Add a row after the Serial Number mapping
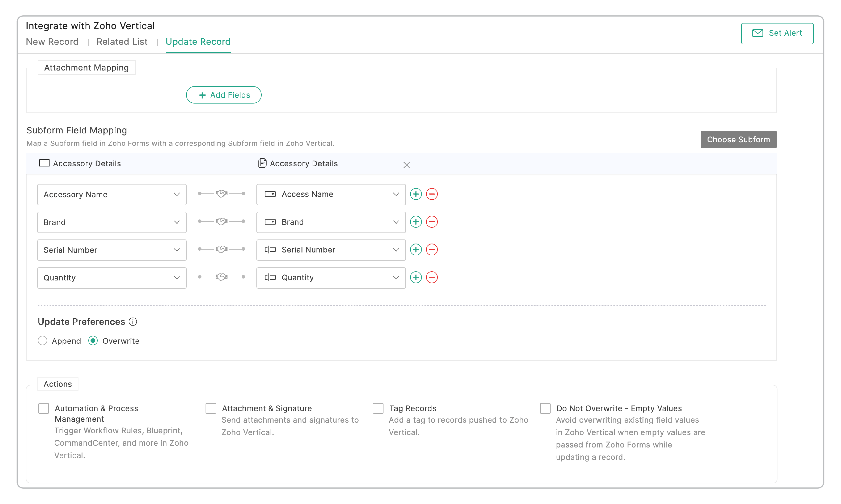The width and height of the screenshot is (841, 504). point(416,250)
